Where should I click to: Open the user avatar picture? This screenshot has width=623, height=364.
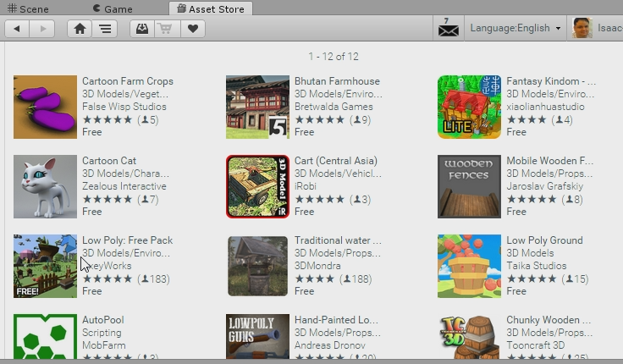tap(582, 28)
